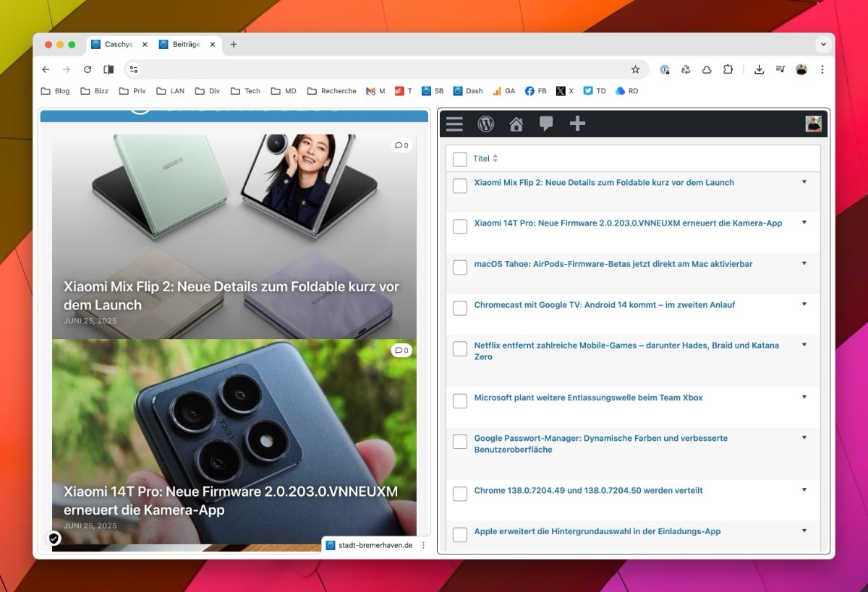Open the Recherche bookmarks folder

332,91
